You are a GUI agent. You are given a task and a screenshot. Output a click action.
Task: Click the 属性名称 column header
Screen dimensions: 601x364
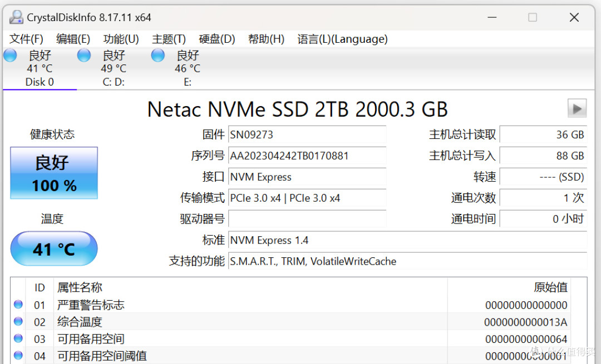tap(80, 287)
